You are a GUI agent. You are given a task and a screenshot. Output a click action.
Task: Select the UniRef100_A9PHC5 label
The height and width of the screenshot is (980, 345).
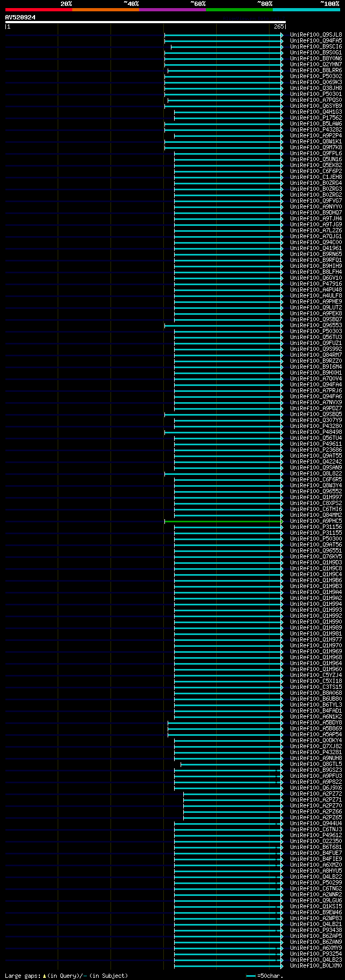pyautogui.click(x=316, y=521)
